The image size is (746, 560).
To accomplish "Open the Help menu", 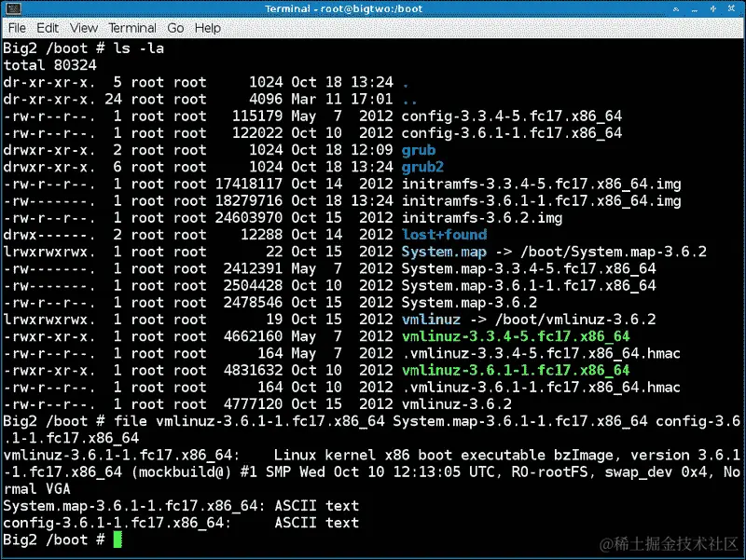I will point(207,28).
